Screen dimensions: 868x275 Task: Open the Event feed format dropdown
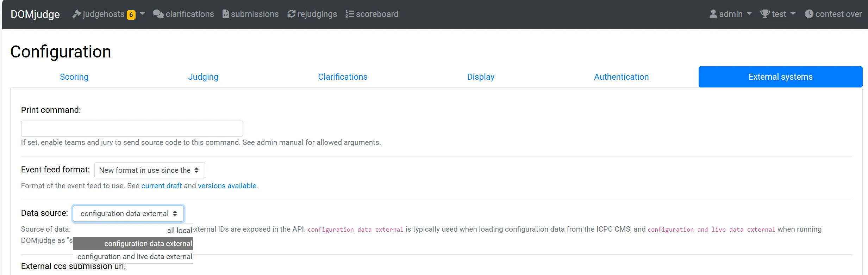click(150, 170)
